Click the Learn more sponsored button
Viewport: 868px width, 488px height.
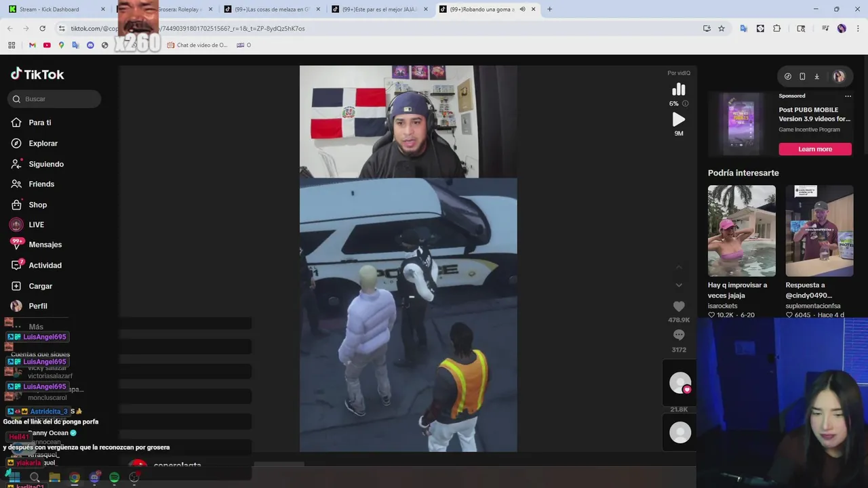815,149
